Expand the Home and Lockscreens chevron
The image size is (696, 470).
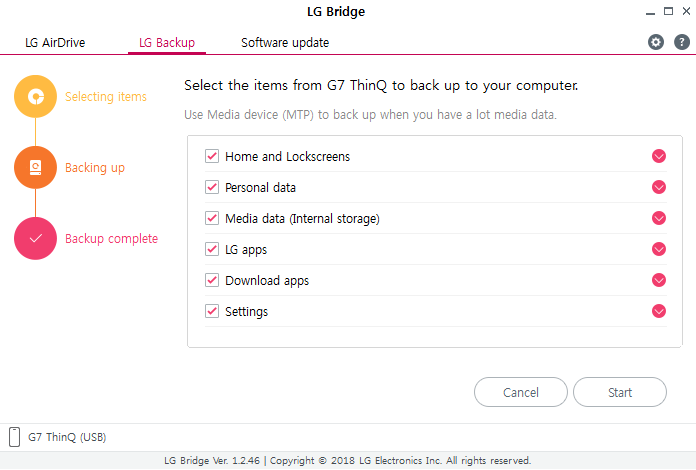point(659,156)
